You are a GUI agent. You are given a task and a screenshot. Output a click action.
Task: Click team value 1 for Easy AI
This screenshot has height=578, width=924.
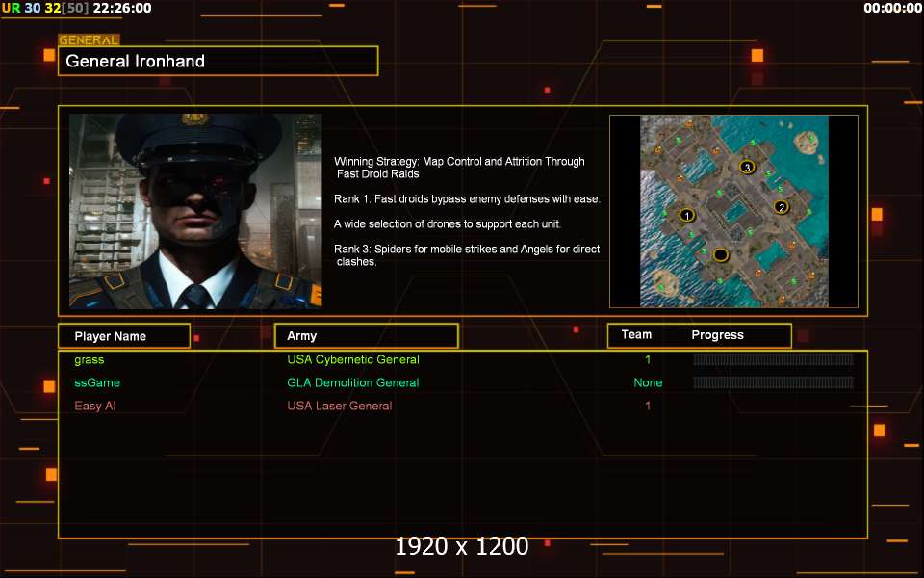click(648, 406)
